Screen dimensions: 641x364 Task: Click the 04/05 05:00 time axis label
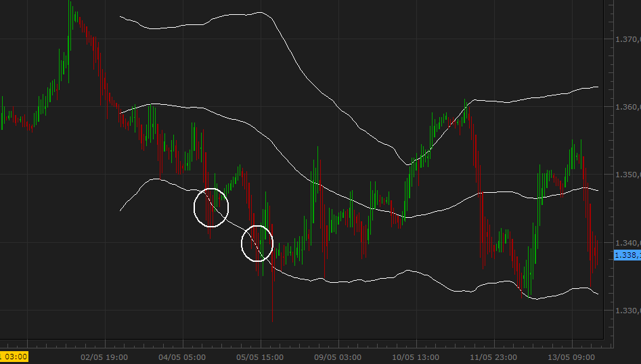coord(182,357)
